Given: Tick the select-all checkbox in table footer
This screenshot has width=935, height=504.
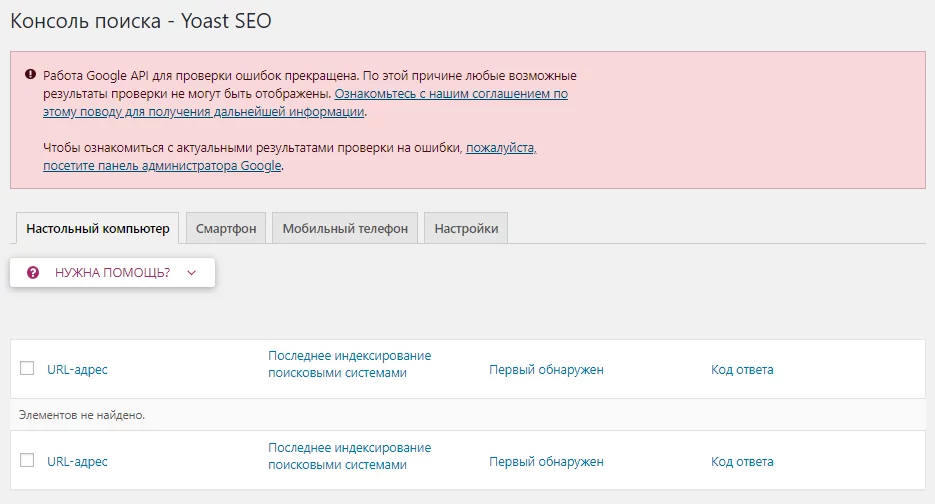Looking at the screenshot, I should tap(27, 460).
